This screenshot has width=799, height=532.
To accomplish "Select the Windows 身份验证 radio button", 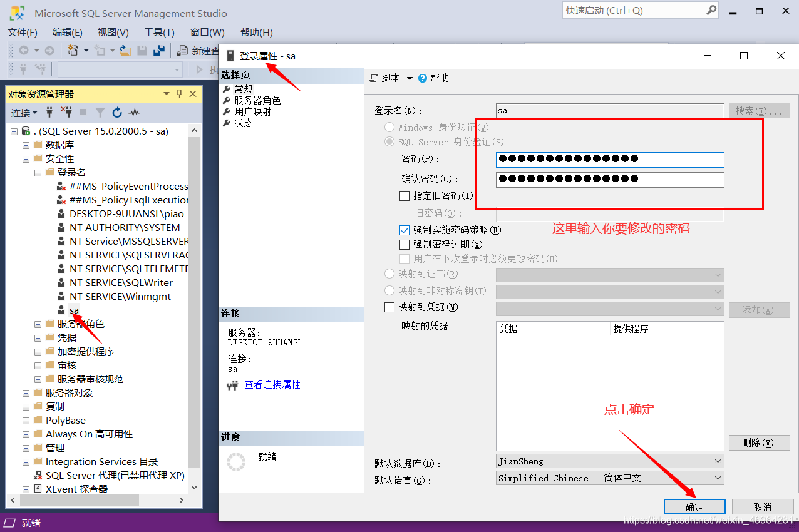I will pos(389,128).
